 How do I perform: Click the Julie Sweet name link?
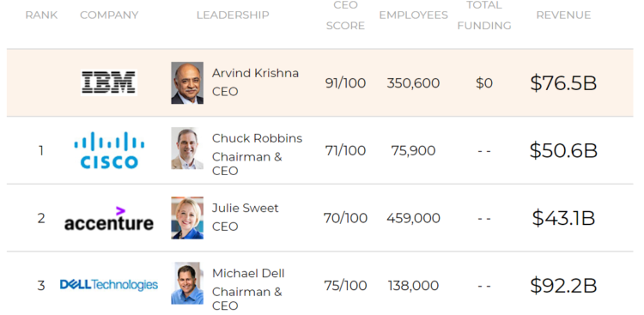pyautogui.click(x=246, y=208)
